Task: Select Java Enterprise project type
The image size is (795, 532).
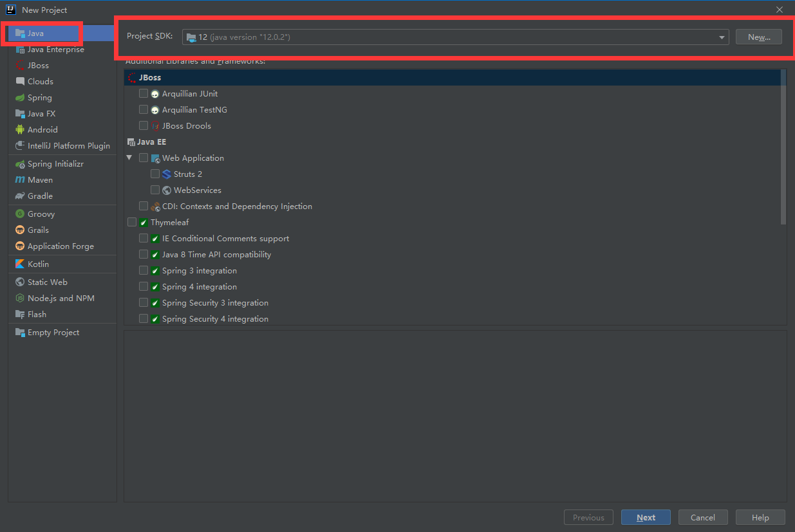Action: 62,50
